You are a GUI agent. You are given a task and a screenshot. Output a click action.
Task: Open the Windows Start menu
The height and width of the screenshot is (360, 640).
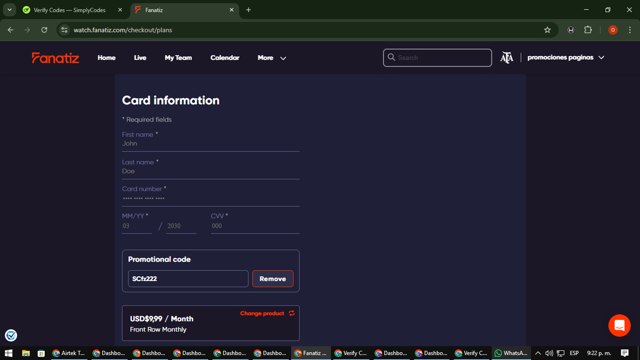pyautogui.click(x=8, y=353)
